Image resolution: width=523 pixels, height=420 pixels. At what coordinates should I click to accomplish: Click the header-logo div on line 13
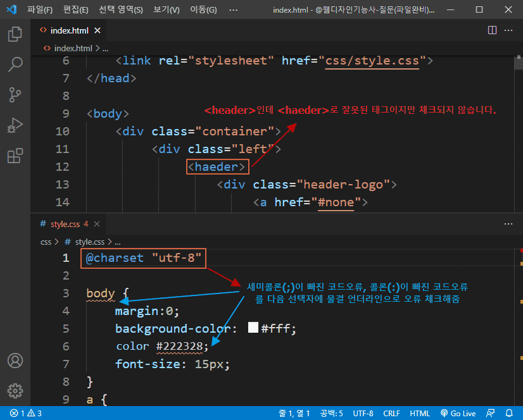[307, 184]
